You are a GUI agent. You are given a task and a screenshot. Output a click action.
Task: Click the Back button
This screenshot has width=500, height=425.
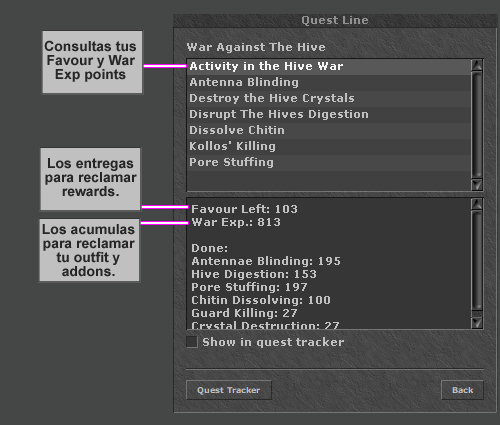(x=462, y=390)
